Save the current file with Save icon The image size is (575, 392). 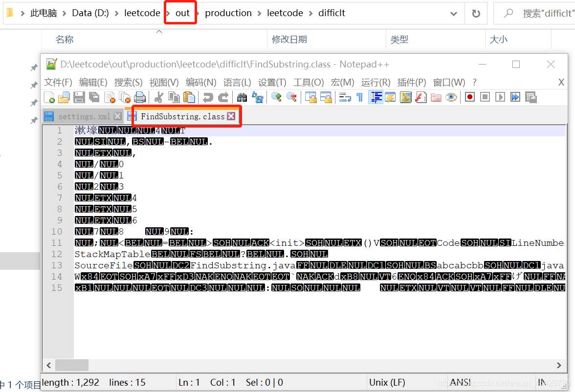(79, 97)
